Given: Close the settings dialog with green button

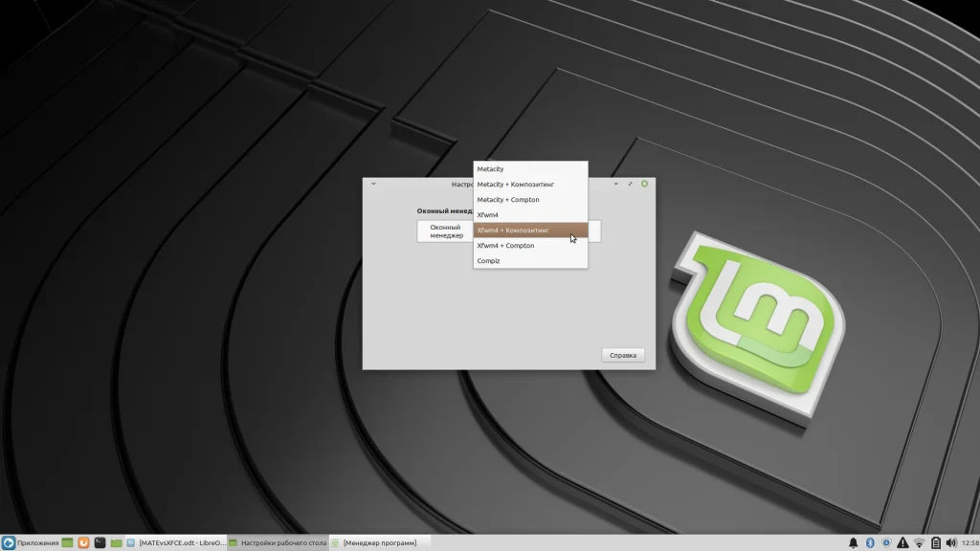Looking at the screenshot, I should pyautogui.click(x=644, y=184).
